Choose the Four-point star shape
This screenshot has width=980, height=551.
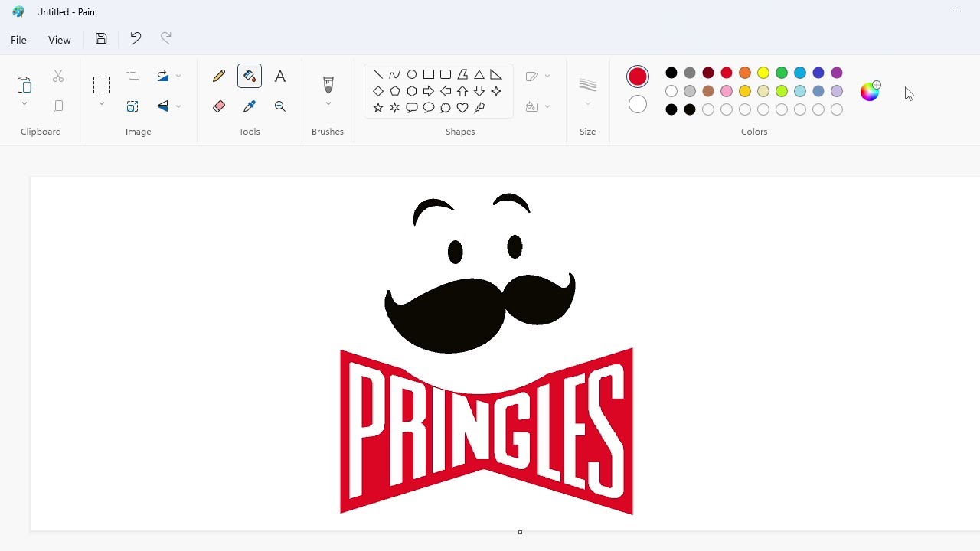pyautogui.click(x=496, y=91)
